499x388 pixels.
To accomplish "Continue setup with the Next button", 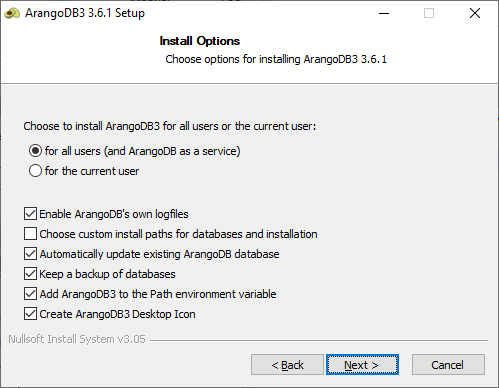I will coord(362,365).
